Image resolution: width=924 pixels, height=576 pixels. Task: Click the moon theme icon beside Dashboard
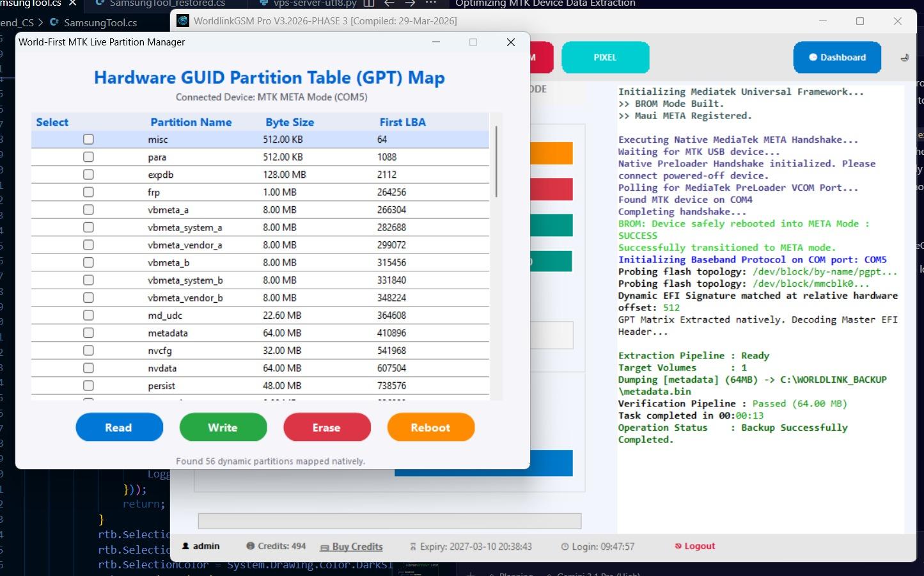click(x=904, y=58)
